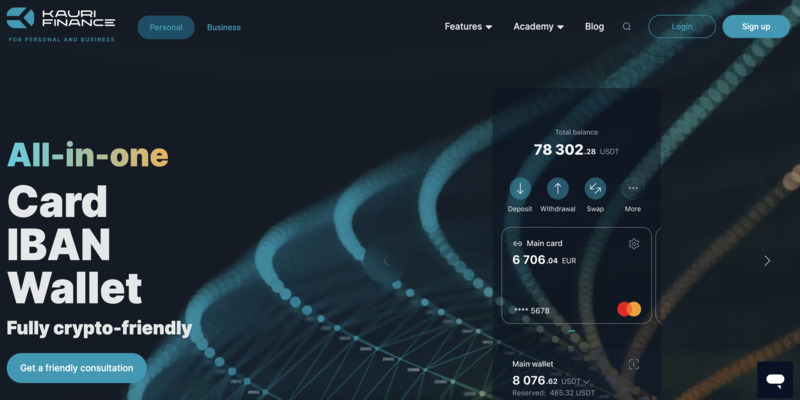Click the Withdrawal arrow icon
800x400 pixels.
pyautogui.click(x=558, y=188)
